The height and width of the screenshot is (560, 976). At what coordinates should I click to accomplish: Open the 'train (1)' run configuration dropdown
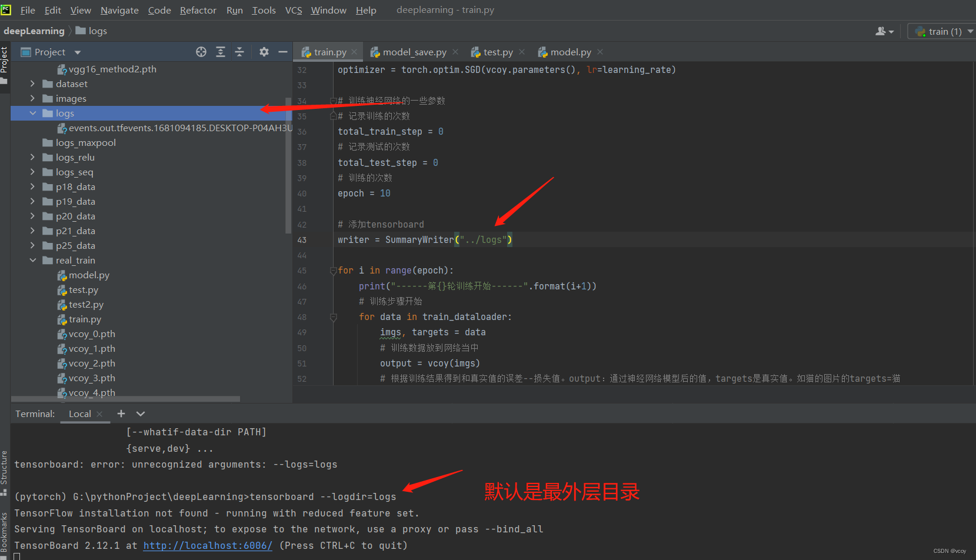pos(942,31)
